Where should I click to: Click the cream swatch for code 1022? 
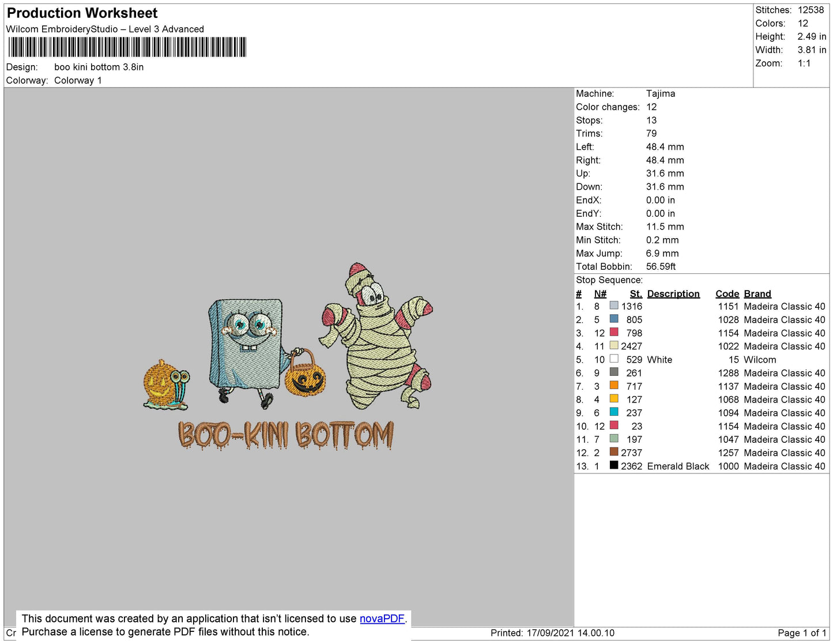[x=614, y=345]
